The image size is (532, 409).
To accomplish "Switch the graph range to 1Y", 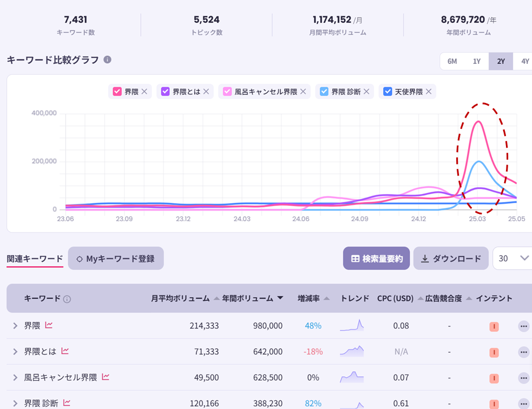I will [477, 62].
